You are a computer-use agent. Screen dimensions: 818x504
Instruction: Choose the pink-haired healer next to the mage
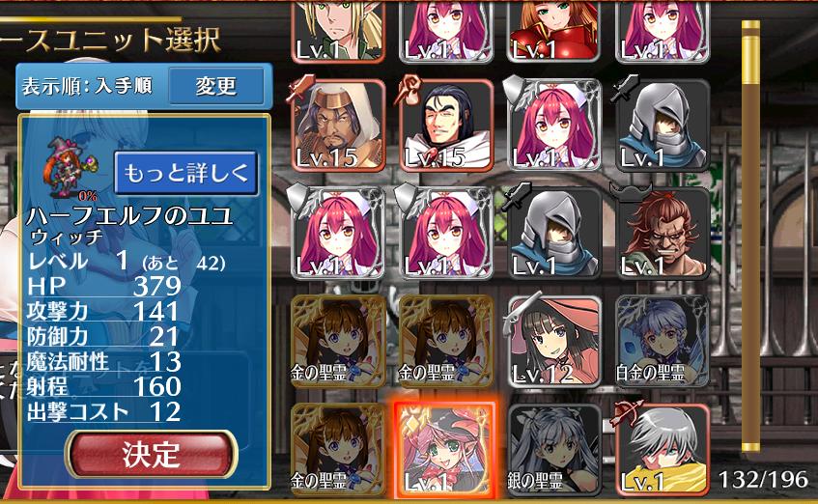[554, 126]
